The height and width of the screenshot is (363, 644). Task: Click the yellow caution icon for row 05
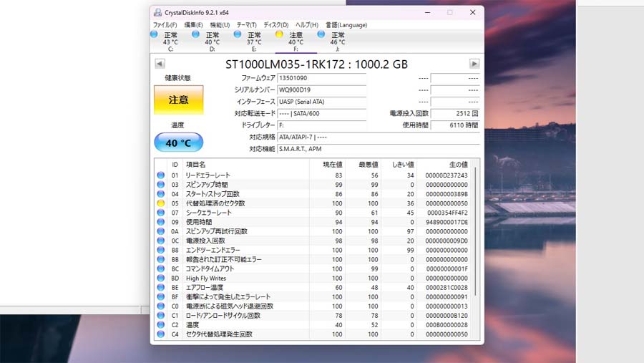tap(160, 203)
